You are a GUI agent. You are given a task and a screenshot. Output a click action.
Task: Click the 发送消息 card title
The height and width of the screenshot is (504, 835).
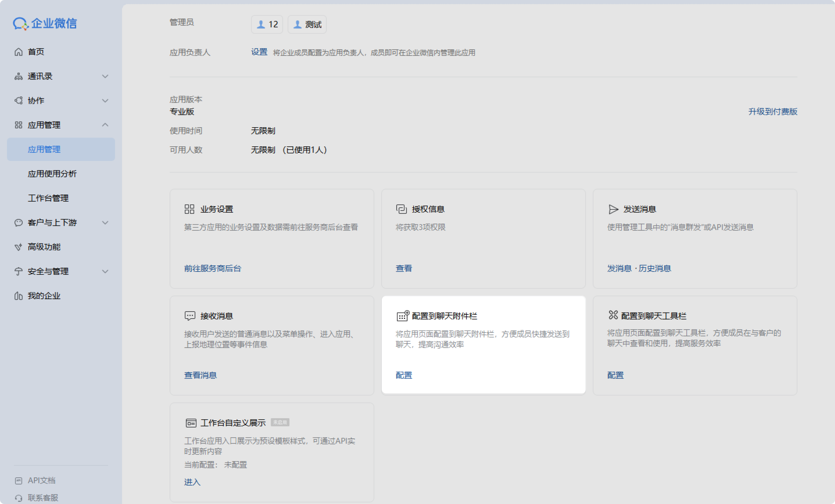640,209
